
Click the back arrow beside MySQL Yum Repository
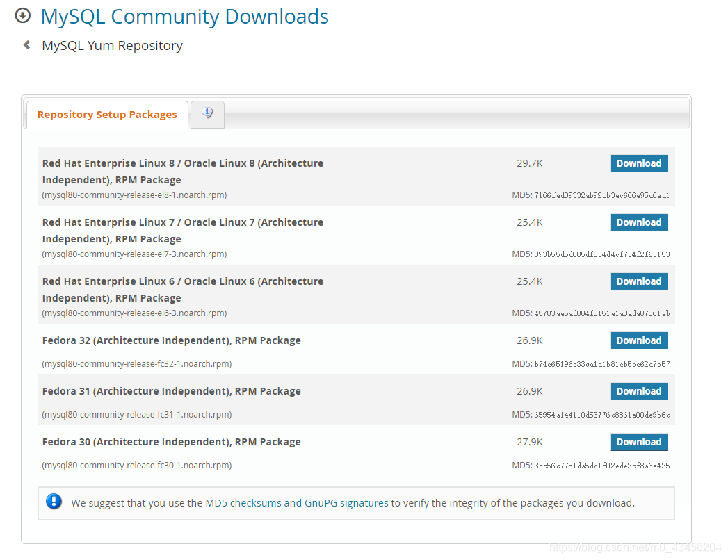coord(27,45)
